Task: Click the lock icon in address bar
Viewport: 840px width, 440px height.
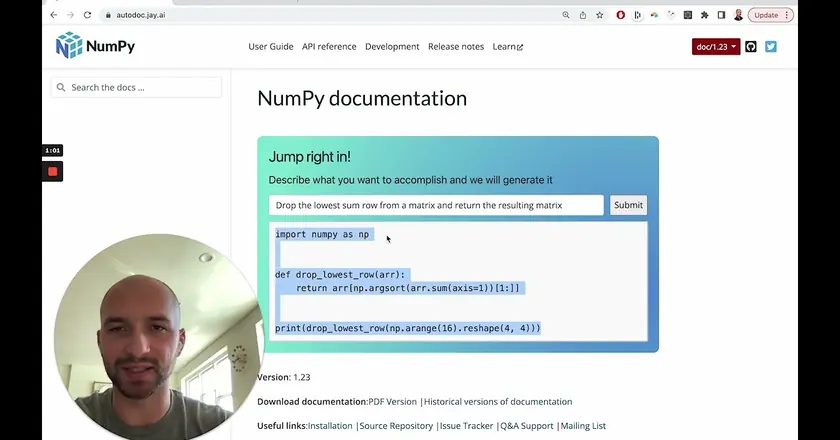Action: point(108,15)
